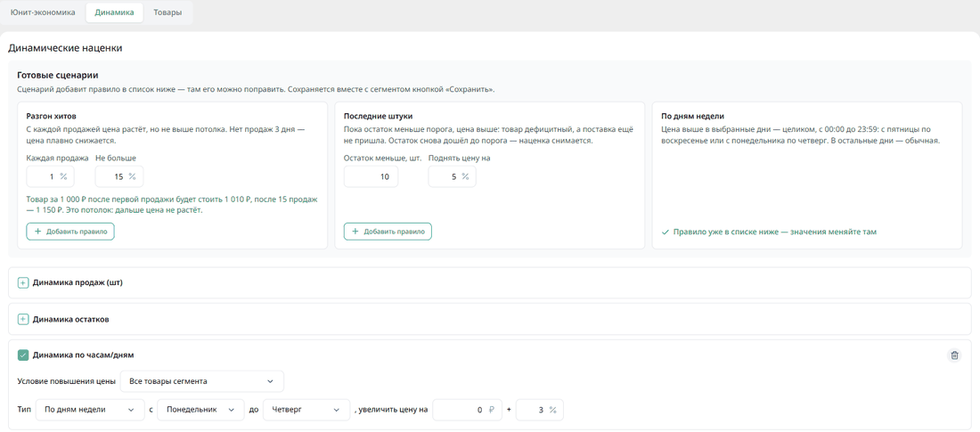The image size is (980, 432).
Task: Edit the ruble price increase field
Action: pyautogui.click(x=467, y=410)
